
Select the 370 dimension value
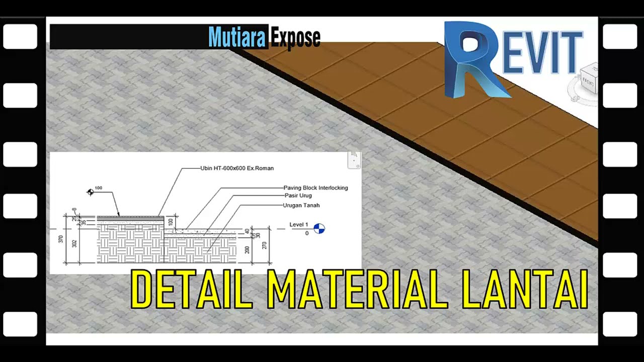(61, 239)
